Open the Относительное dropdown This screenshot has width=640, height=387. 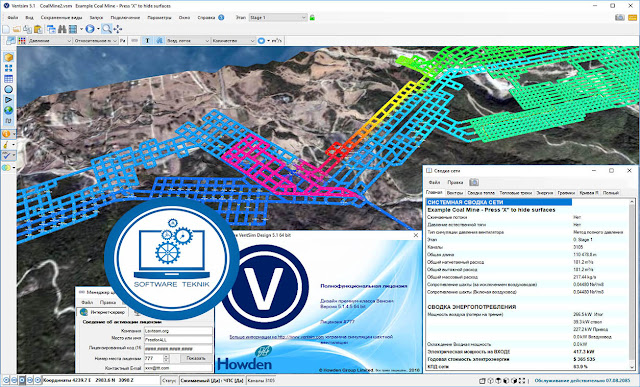coord(96,40)
